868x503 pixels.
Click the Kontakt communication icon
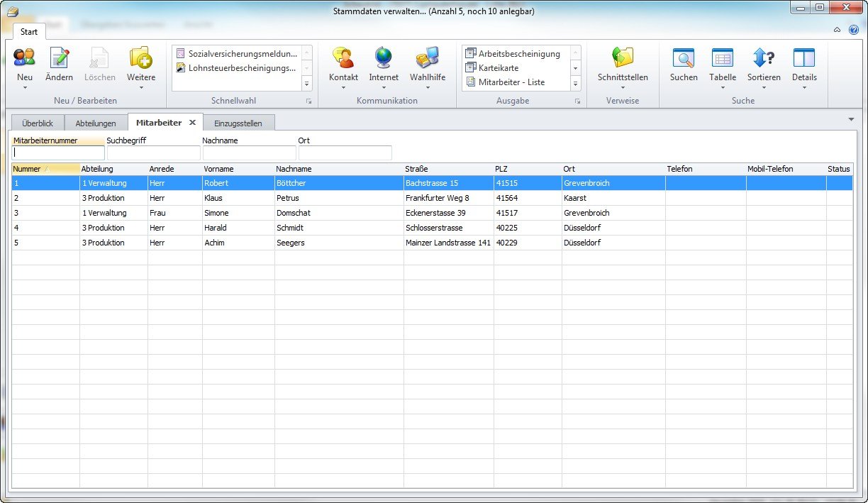click(343, 58)
